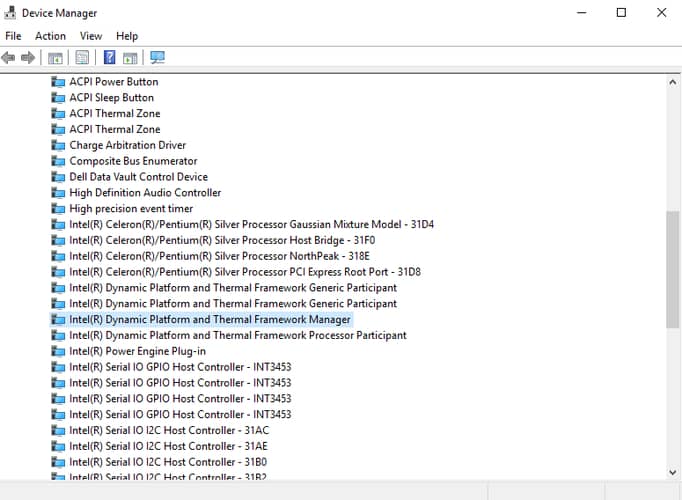This screenshot has height=500, width=682.
Task: Select High precision event timer
Action: pyautogui.click(x=131, y=209)
